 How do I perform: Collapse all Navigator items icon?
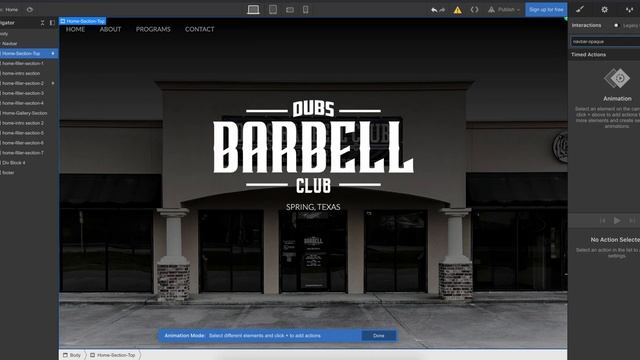(42, 23)
